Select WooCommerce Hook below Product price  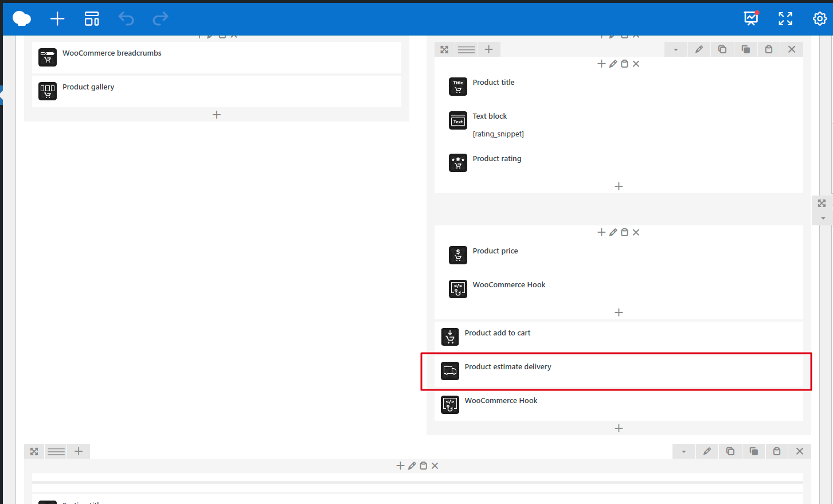pyautogui.click(x=619, y=289)
